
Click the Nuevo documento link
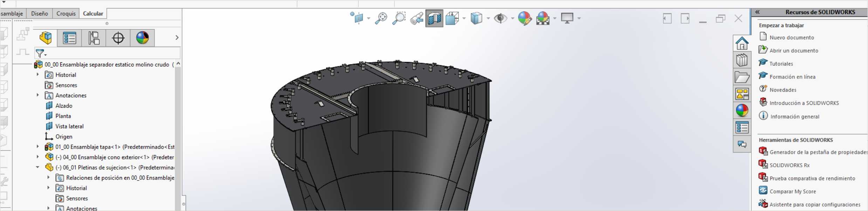point(791,38)
